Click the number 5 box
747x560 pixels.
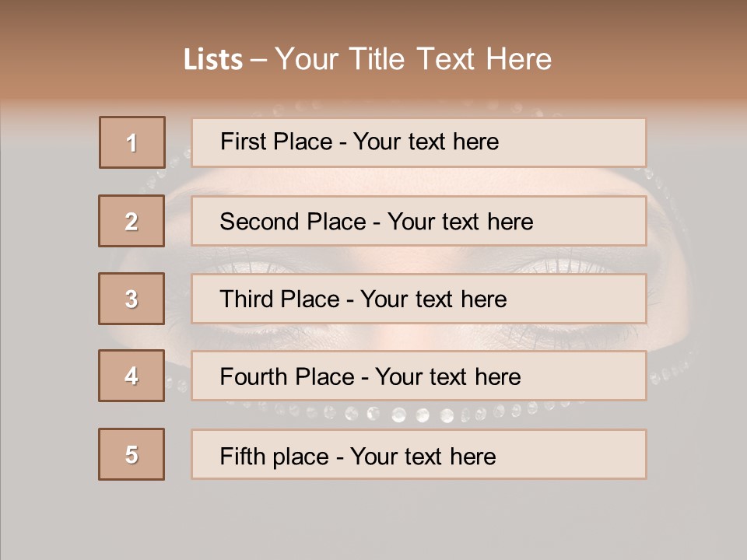132,454
